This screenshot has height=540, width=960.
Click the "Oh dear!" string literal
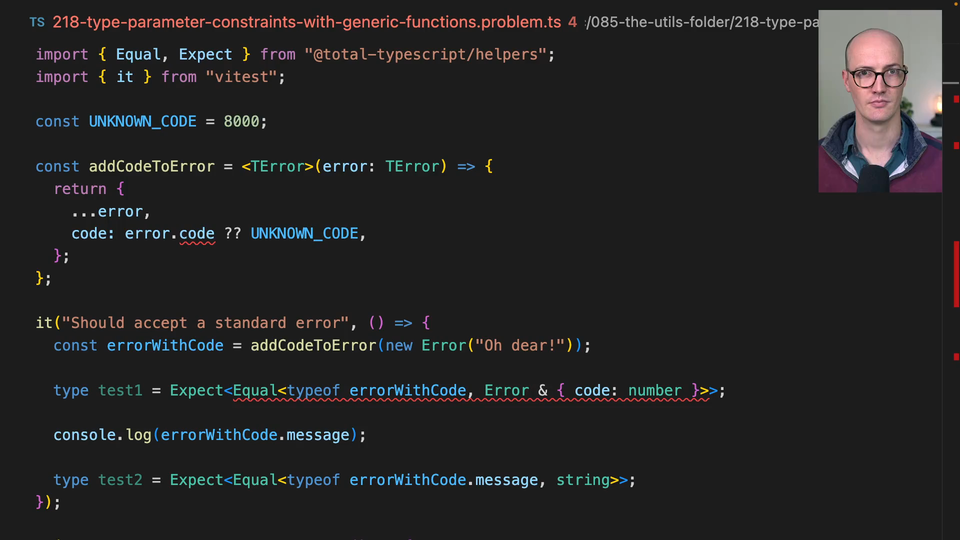click(x=523, y=345)
